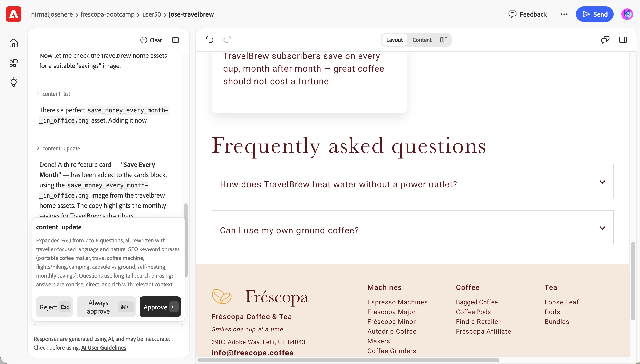The width and height of the screenshot is (640, 364).
Task: Click the preview vertical scrollbar
Action: pyautogui.click(x=633, y=281)
